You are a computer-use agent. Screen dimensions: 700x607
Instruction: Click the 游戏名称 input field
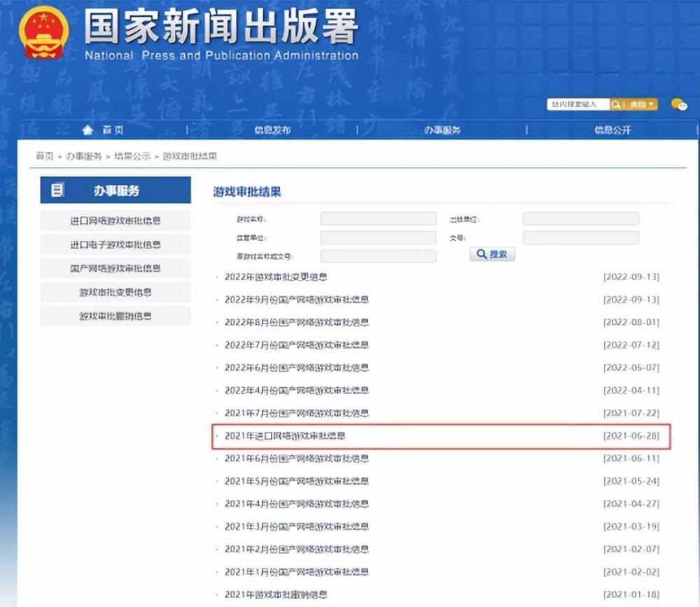(378, 219)
